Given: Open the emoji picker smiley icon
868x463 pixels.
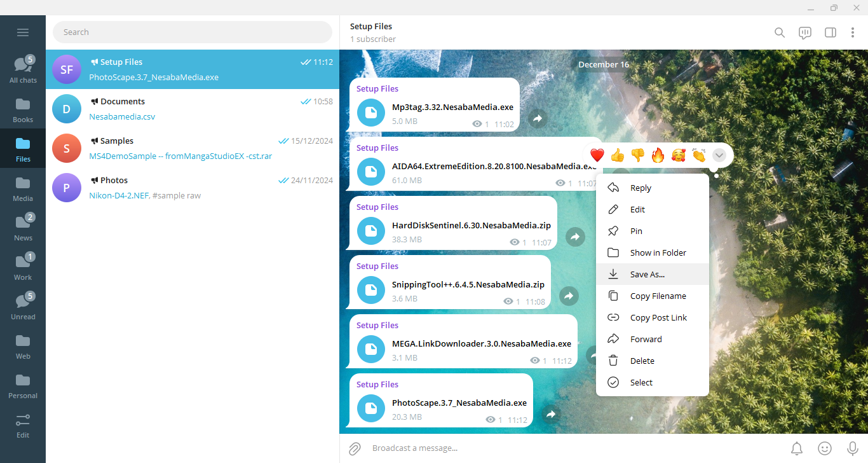Looking at the screenshot, I should coord(825,448).
